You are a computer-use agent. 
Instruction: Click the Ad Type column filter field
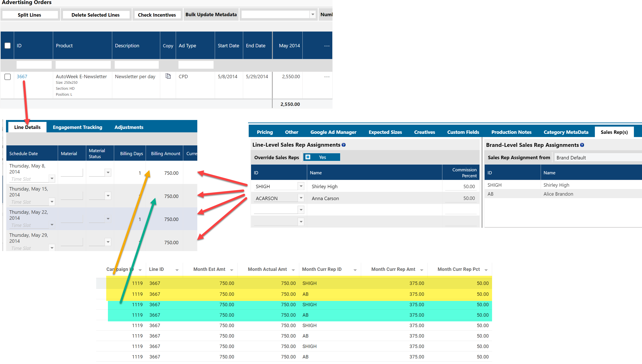click(x=196, y=65)
